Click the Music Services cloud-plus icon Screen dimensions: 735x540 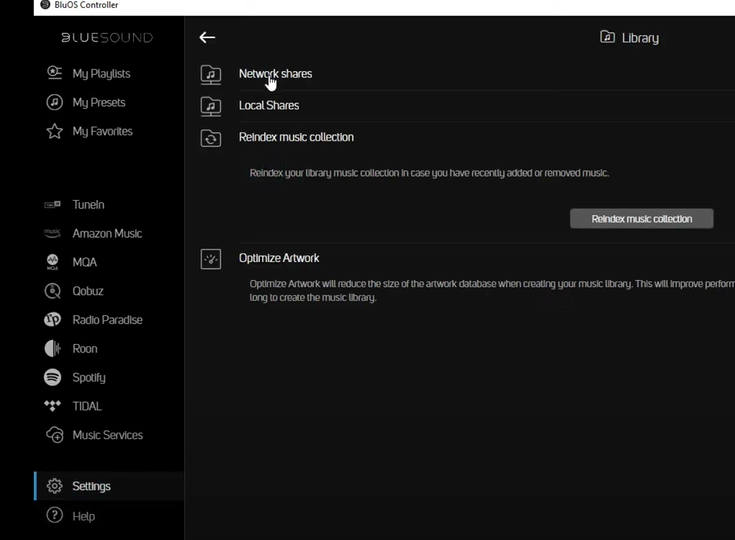[55, 435]
